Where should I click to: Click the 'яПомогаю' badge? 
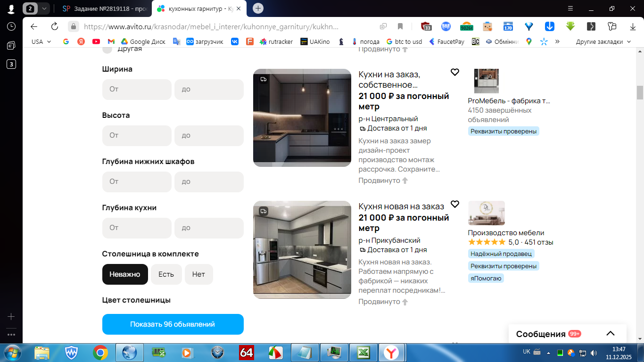click(486, 278)
